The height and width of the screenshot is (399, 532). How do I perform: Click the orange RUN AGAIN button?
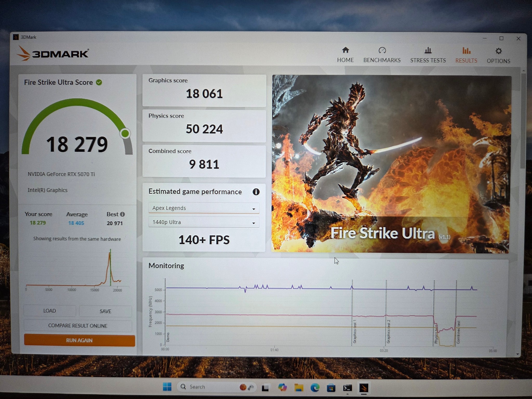click(79, 340)
